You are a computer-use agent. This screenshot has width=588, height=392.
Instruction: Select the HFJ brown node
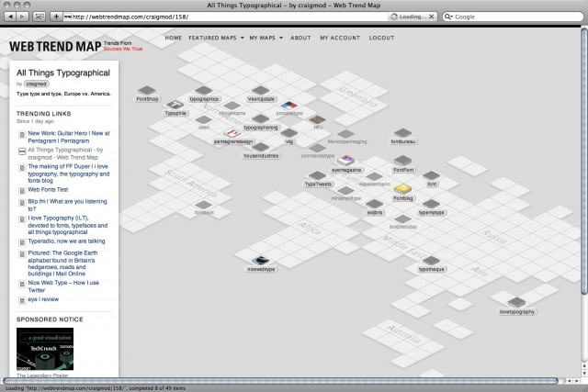tap(318, 122)
